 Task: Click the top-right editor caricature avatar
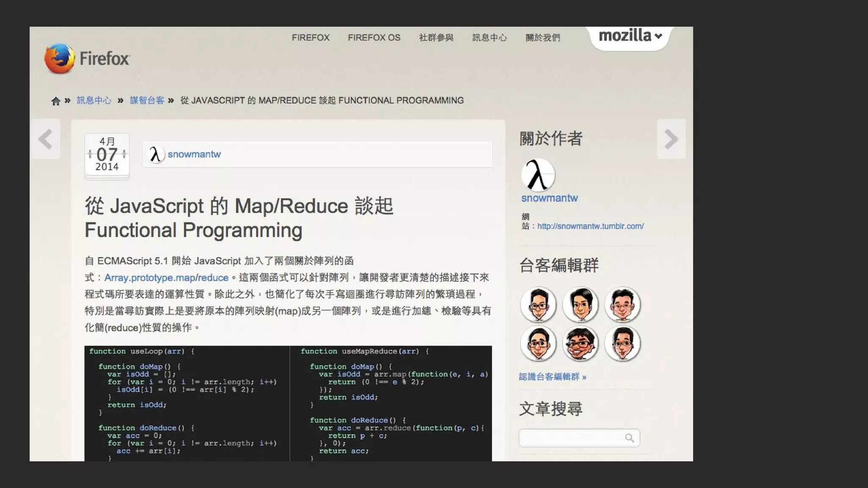[622, 304]
